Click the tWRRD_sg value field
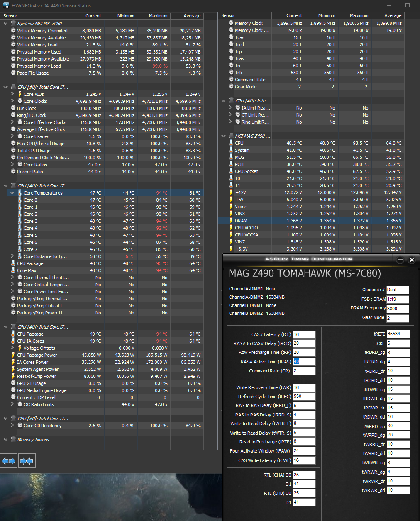Image resolution: width=420 pixels, height=521 pixels. click(x=398, y=426)
